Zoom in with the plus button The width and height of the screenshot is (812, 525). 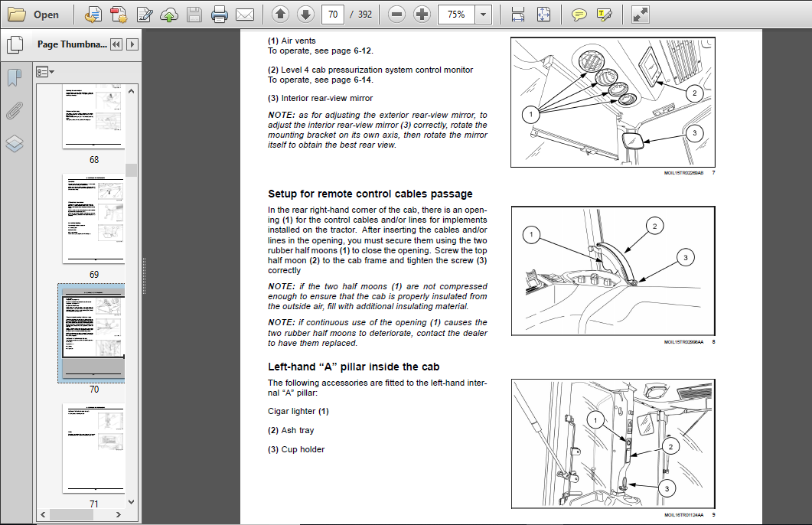point(422,15)
